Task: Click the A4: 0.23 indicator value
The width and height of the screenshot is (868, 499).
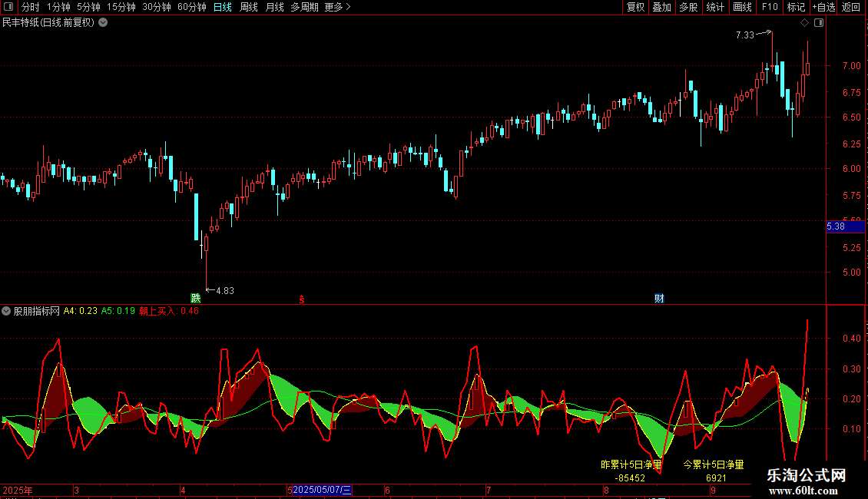Action: pyautogui.click(x=80, y=311)
